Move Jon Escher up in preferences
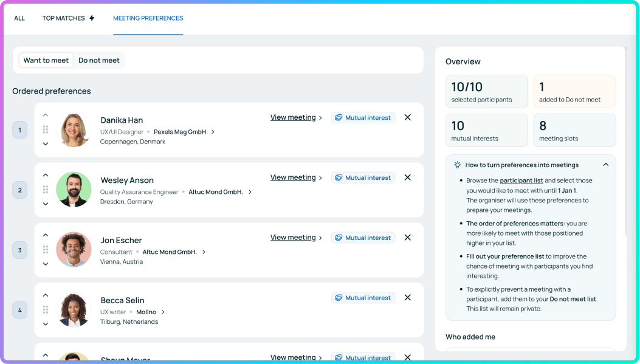 tap(46, 235)
